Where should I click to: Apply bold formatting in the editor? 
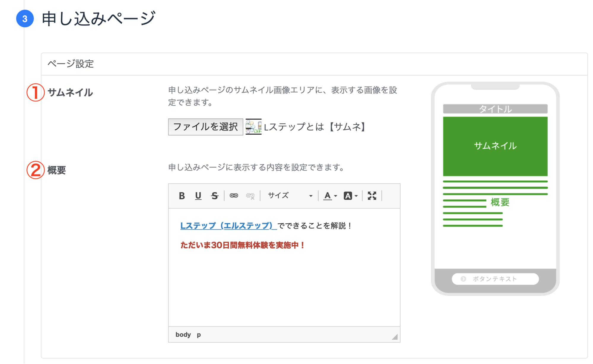182,195
